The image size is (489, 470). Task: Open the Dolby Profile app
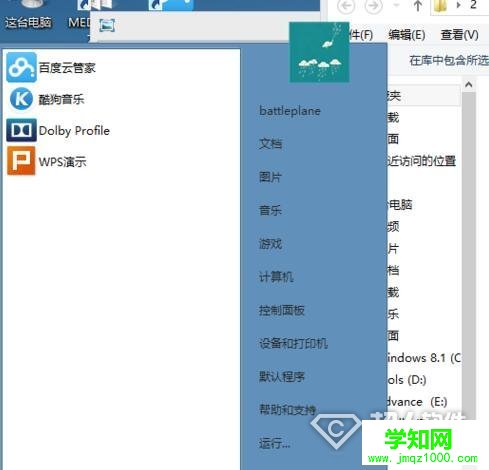(x=58, y=130)
